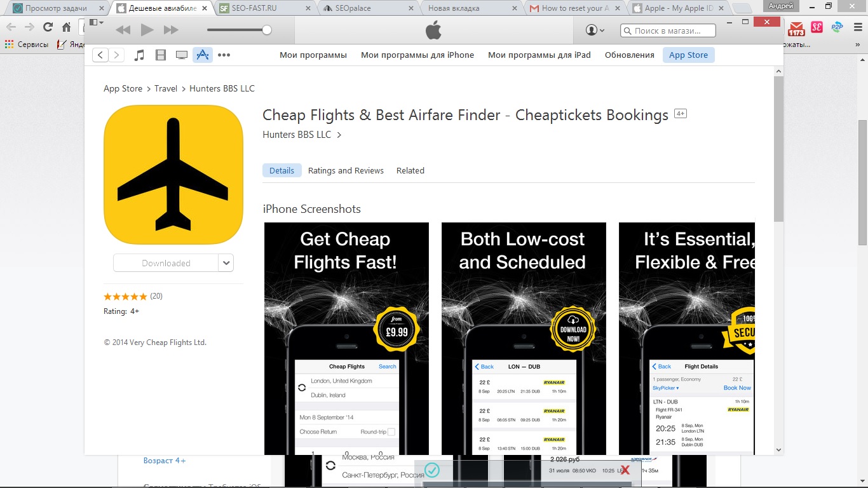Switch to SEO-FAST.RU browser tab

265,8
